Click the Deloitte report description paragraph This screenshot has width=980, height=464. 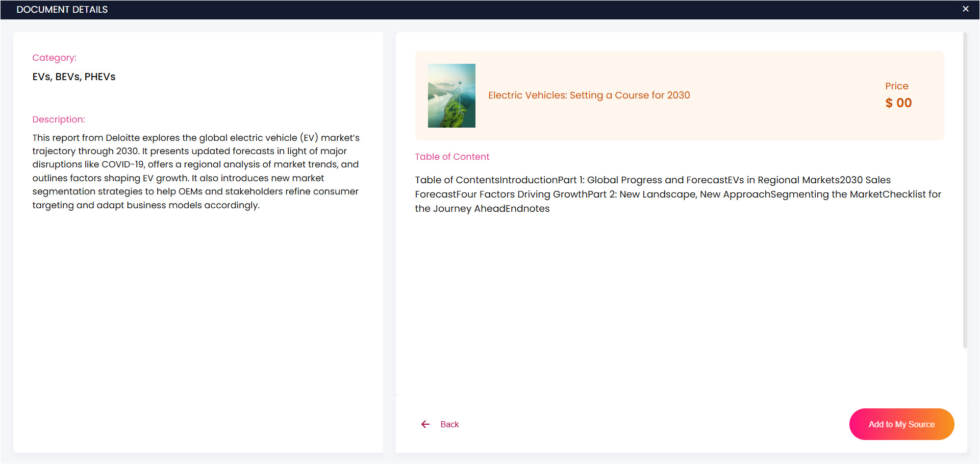[196, 172]
